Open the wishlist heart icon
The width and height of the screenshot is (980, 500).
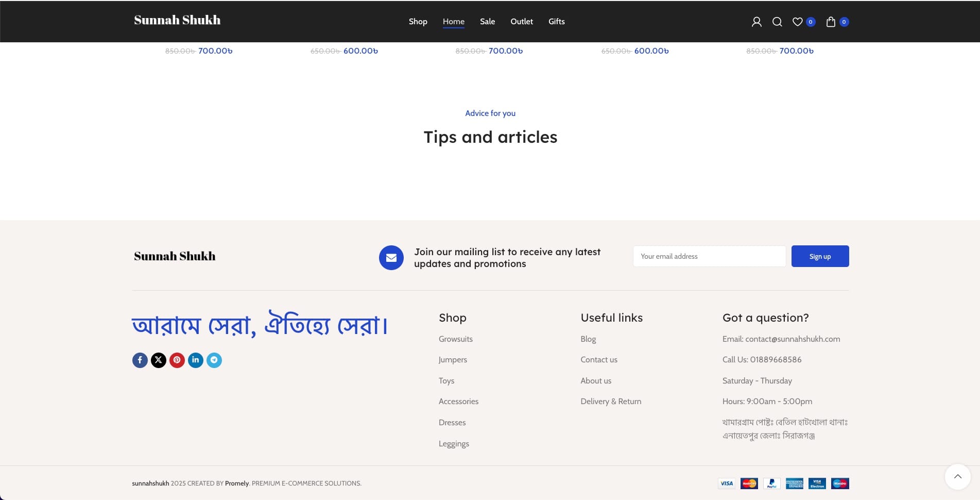[x=798, y=22]
